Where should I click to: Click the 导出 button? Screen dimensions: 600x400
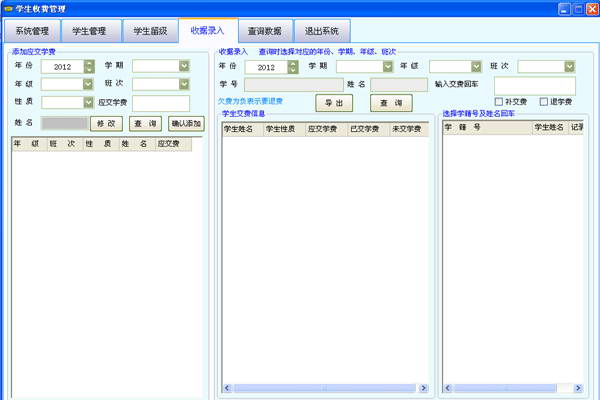(334, 103)
